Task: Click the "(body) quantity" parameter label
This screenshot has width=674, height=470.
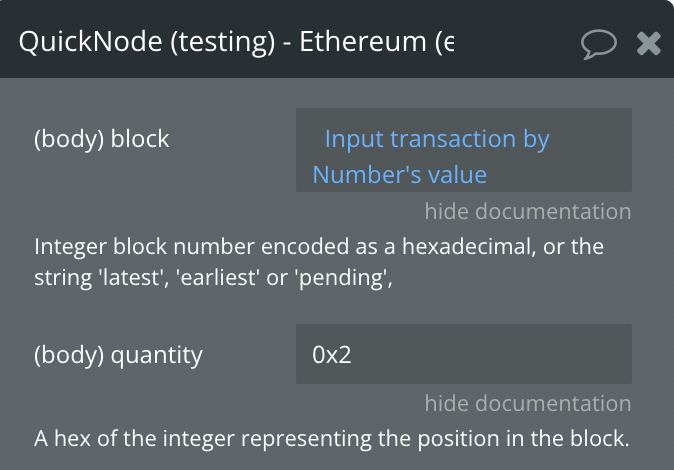Action: pyautogui.click(x=118, y=355)
